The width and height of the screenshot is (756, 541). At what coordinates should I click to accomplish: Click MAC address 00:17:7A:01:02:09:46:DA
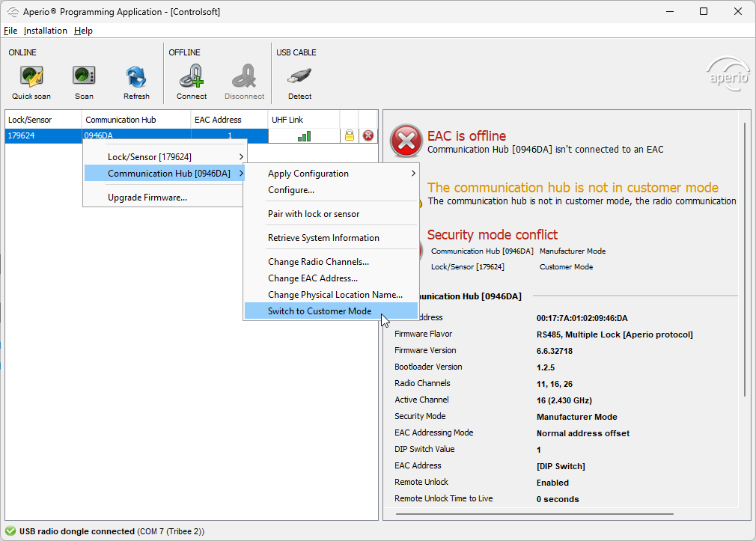click(x=582, y=318)
